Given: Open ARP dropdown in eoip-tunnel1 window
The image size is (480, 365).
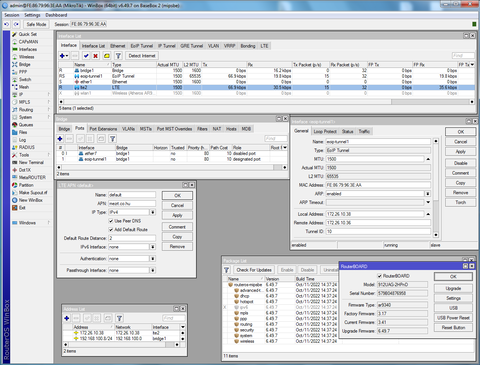Looking at the screenshot, I should click(428, 194).
